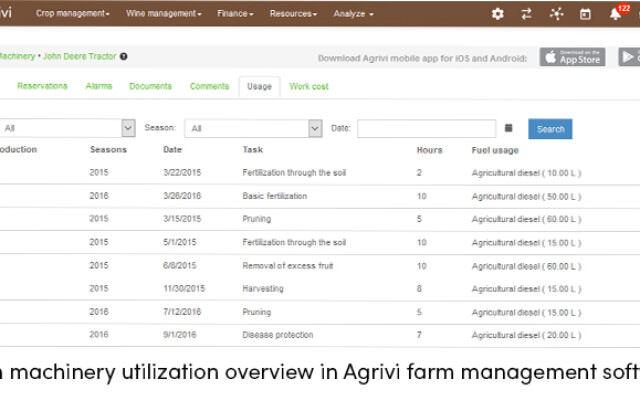The height and width of the screenshot is (400, 640).
Task: Click the 6/8/2015 date cell
Action: point(180,266)
